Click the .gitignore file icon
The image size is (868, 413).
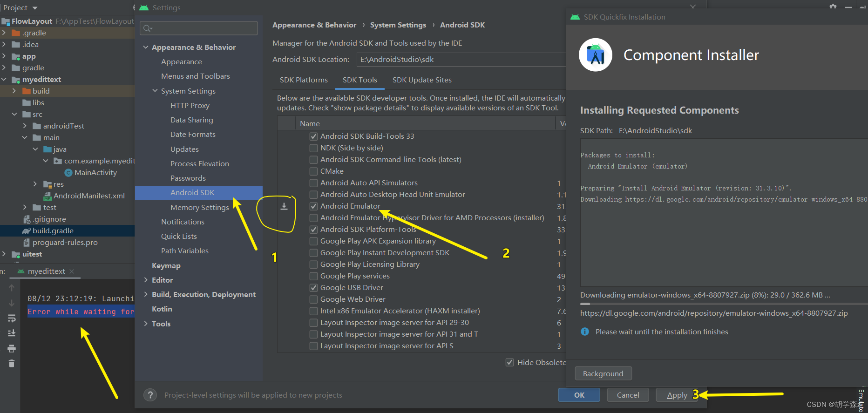click(x=27, y=219)
